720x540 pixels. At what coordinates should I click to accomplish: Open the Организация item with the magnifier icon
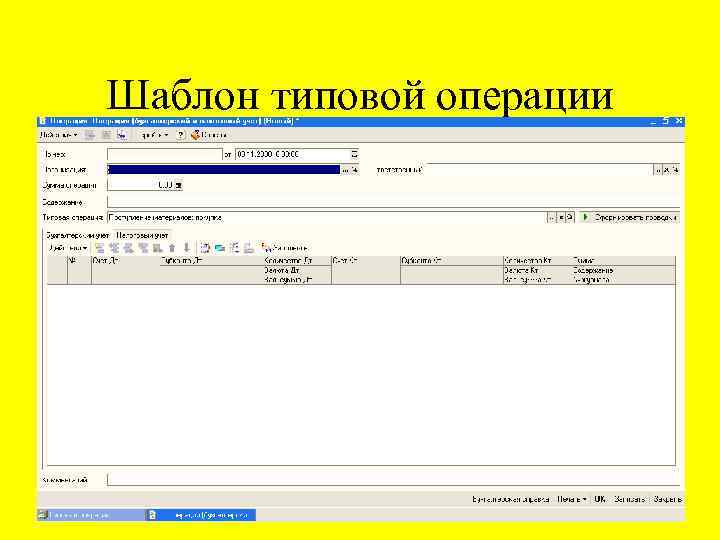354,170
